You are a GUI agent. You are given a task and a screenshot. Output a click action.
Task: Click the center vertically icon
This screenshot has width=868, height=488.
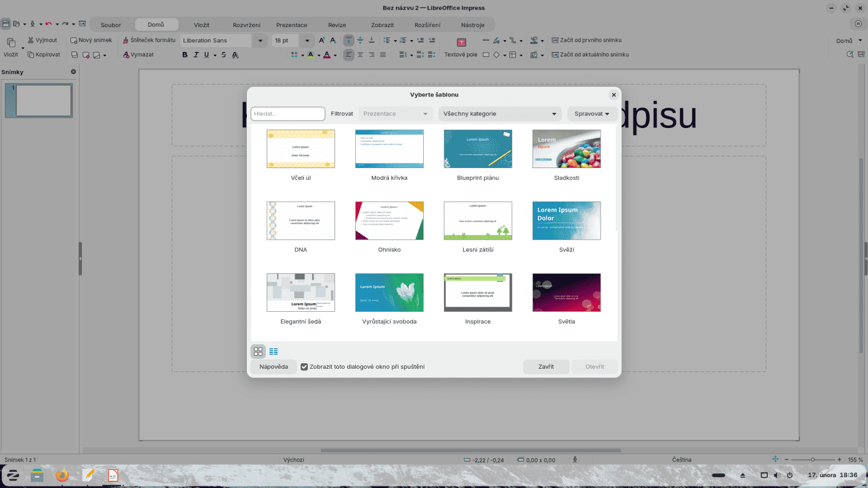point(360,40)
